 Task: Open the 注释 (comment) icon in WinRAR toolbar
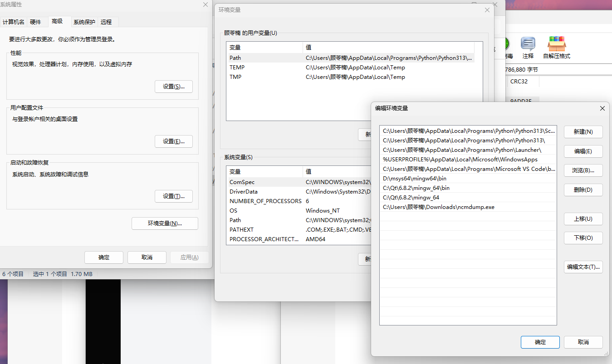pyautogui.click(x=528, y=48)
